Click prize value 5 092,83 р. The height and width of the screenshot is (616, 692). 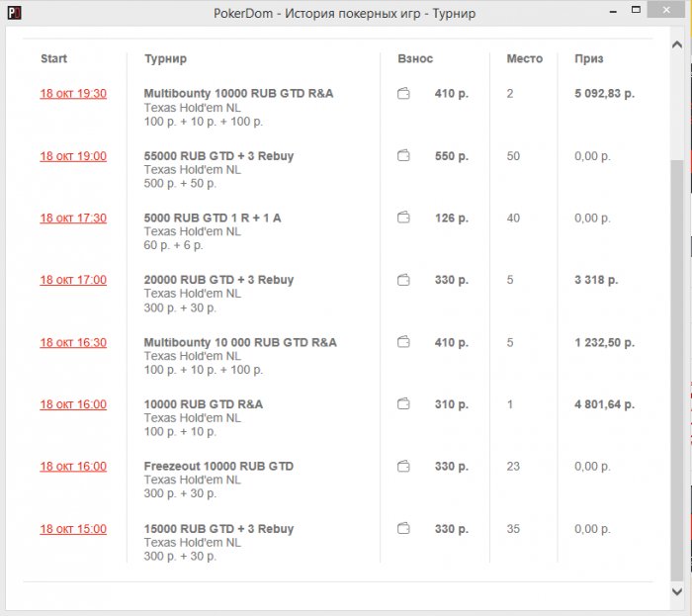(x=604, y=94)
